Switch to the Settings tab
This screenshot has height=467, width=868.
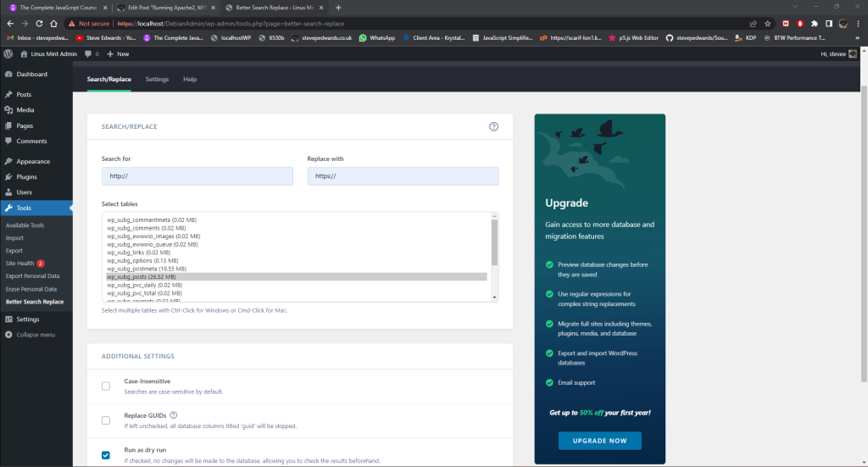157,79
